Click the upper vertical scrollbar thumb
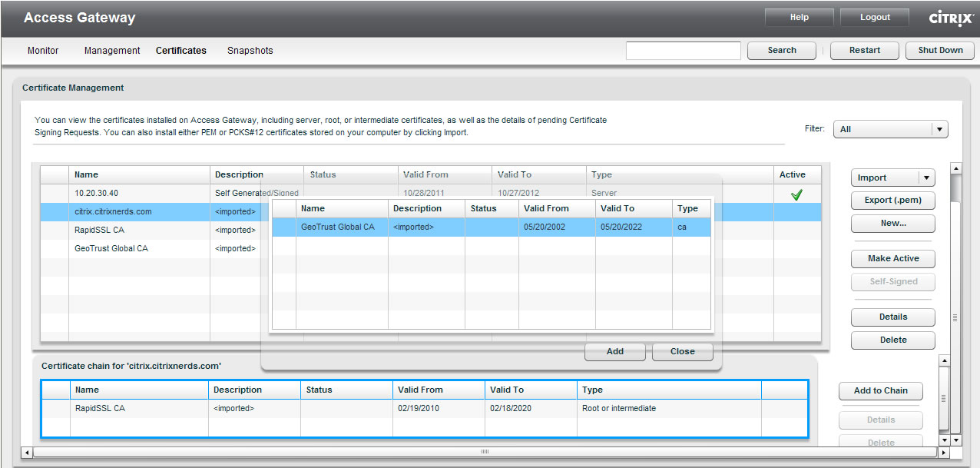 pos(956,317)
